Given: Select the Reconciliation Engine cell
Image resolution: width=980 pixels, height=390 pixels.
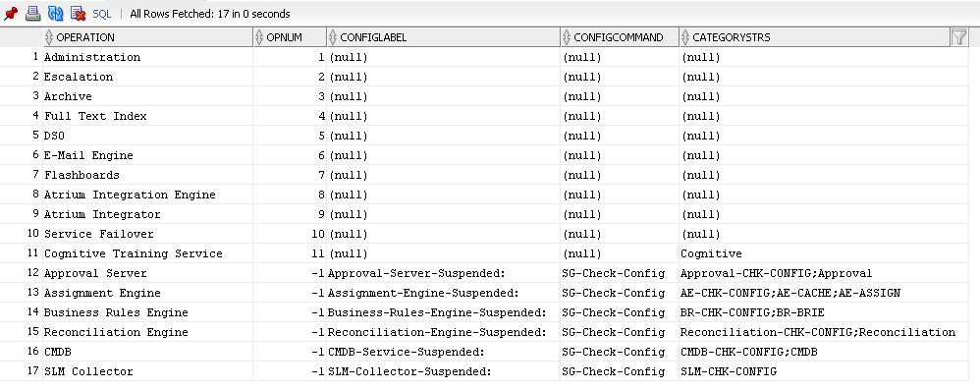Looking at the screenshot, I should pyautogui.click(x=148, y=332).
